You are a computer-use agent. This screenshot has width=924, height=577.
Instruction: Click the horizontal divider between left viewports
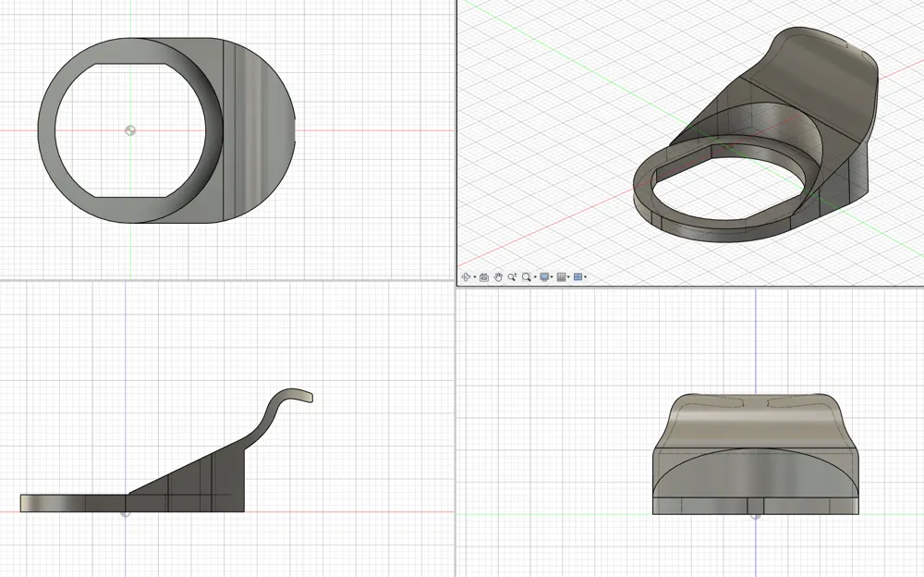pyautogui.click(x=226, y=280)
